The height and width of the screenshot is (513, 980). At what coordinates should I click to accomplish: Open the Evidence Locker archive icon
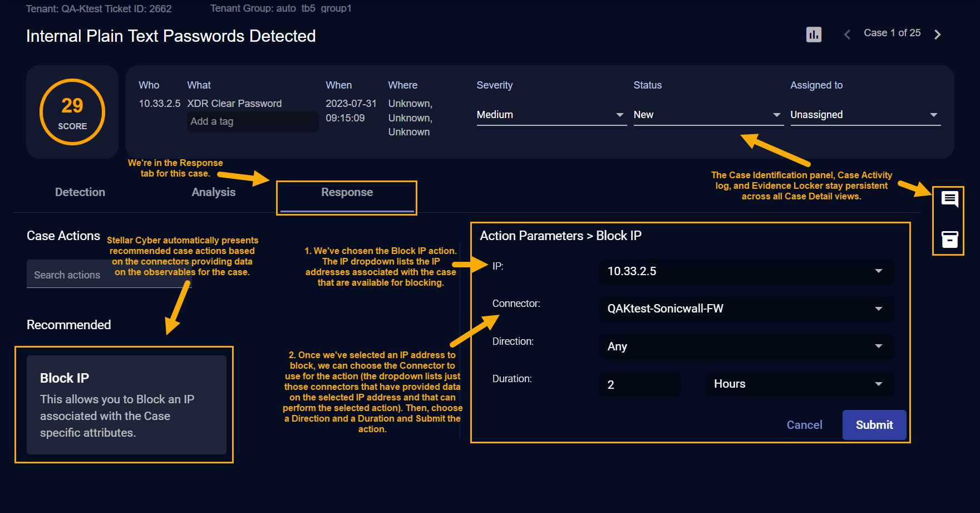pos(949,240)
